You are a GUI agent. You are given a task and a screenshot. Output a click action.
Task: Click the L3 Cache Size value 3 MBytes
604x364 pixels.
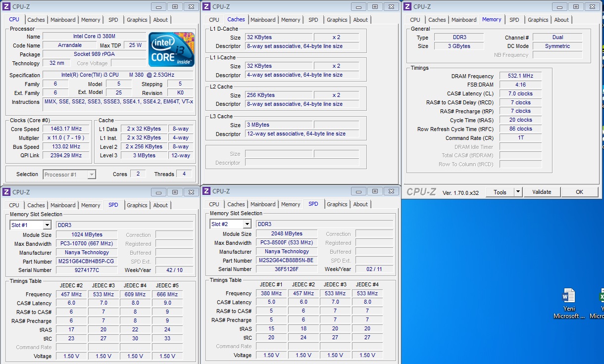tap(279, 125)
